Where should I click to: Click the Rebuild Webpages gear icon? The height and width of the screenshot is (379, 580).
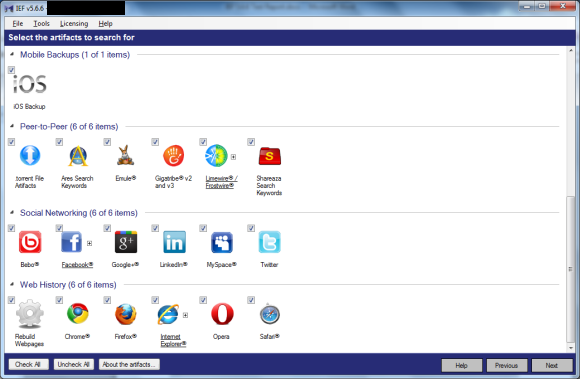click(30, 314)
